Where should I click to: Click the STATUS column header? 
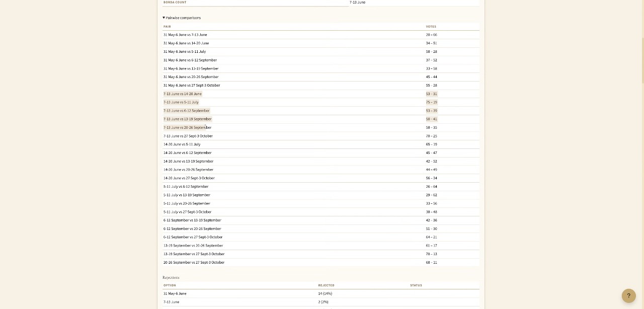pyautogui.click(x=416, y=285)
